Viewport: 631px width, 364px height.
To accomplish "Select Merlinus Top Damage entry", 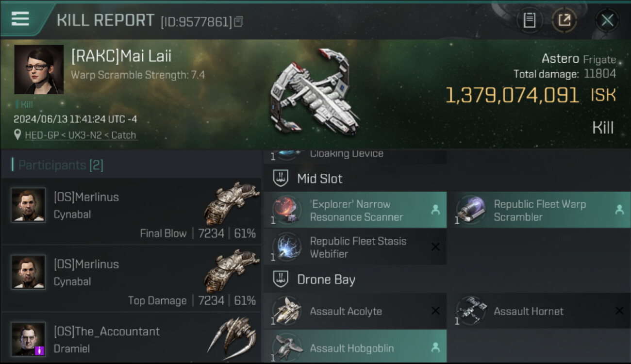I will [x=131, y=279].
